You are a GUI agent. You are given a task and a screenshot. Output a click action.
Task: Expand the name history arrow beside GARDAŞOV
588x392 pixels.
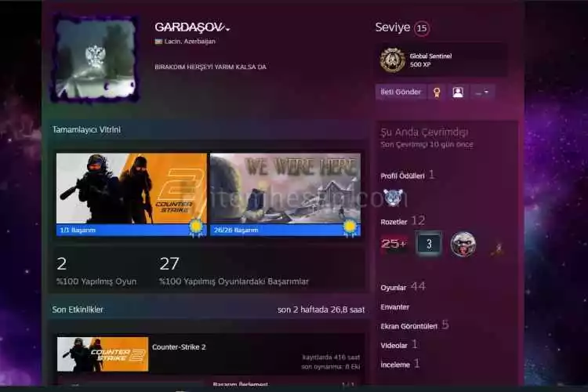(227, 29)
